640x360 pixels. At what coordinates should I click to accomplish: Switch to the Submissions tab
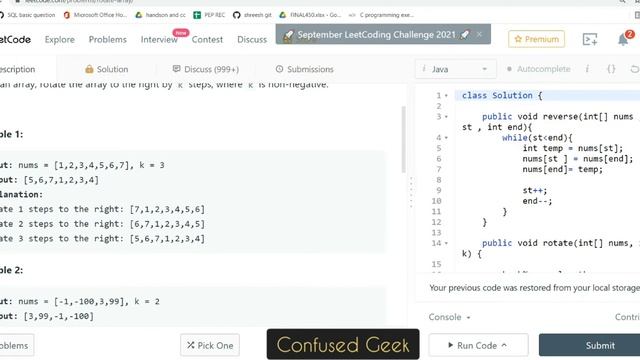pos(304,69)
